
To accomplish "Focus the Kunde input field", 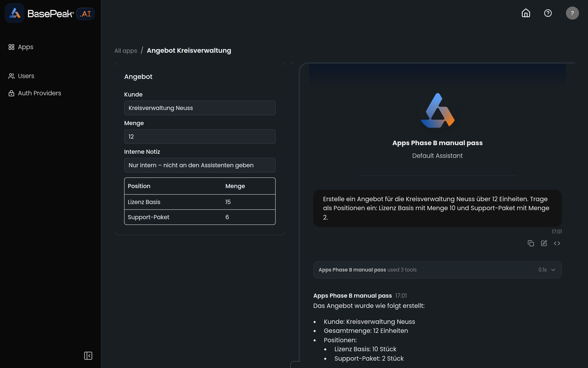I will (200, 108).
